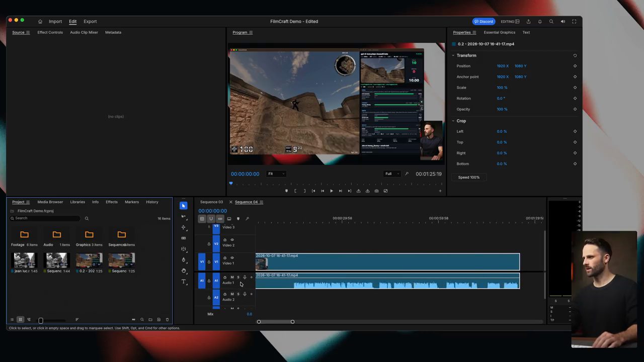Open the Essential Graphics tab
The height and width of the screenshot is (362, 644).
pos(500,32)
